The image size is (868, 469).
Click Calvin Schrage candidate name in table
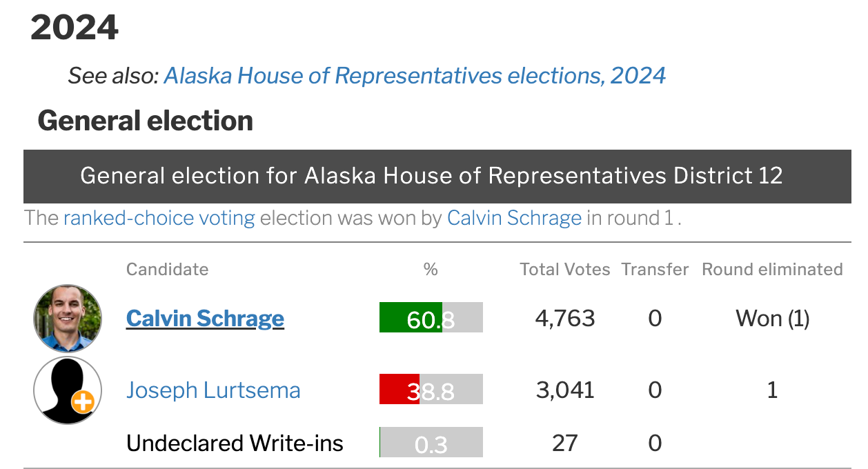[205, 318]
